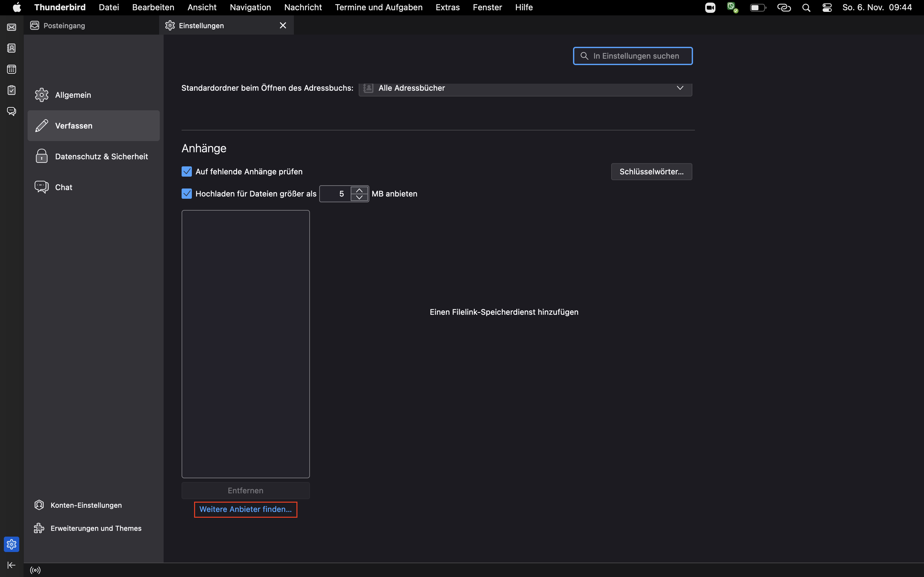
Task: Collapse the spaces toolbar with arrow icon
Action: (12, 565)
